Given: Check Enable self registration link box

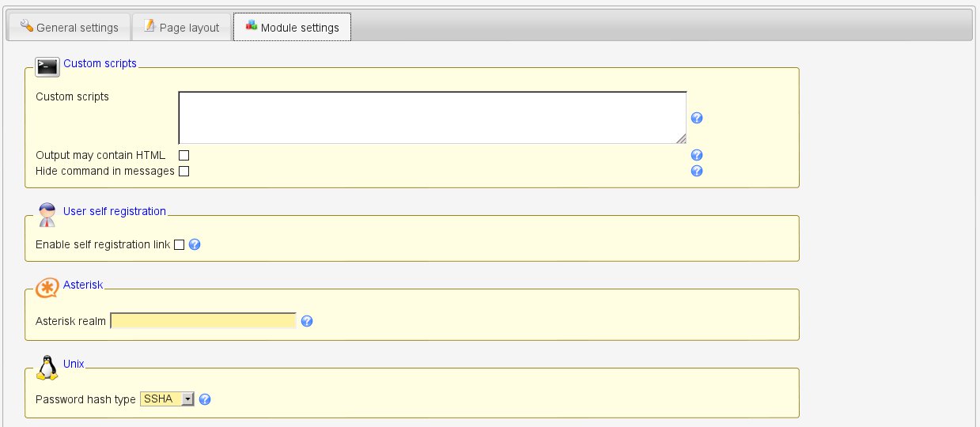Looking at the screenshot, I should [x=179, y=244].
